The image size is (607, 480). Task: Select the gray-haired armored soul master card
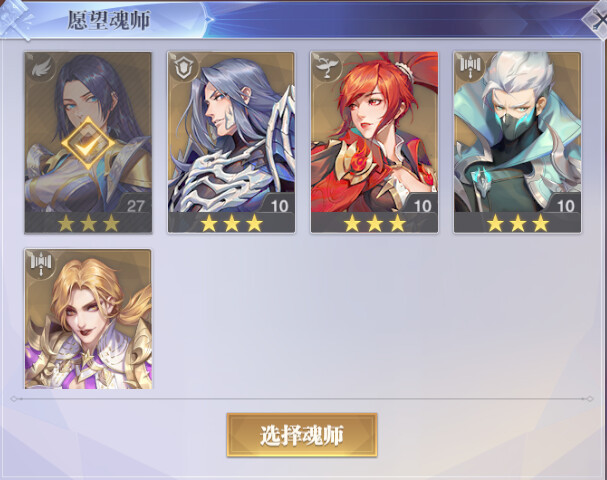[231, 142]
